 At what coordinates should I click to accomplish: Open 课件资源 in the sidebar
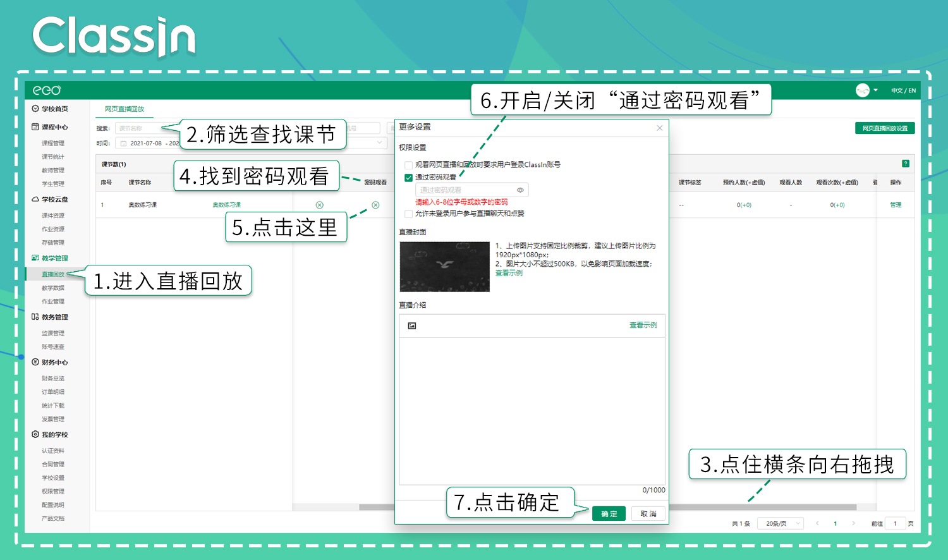pos(53,216)
